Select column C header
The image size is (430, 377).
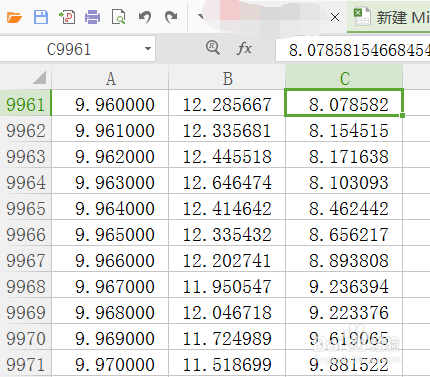[x=344, y=78]
